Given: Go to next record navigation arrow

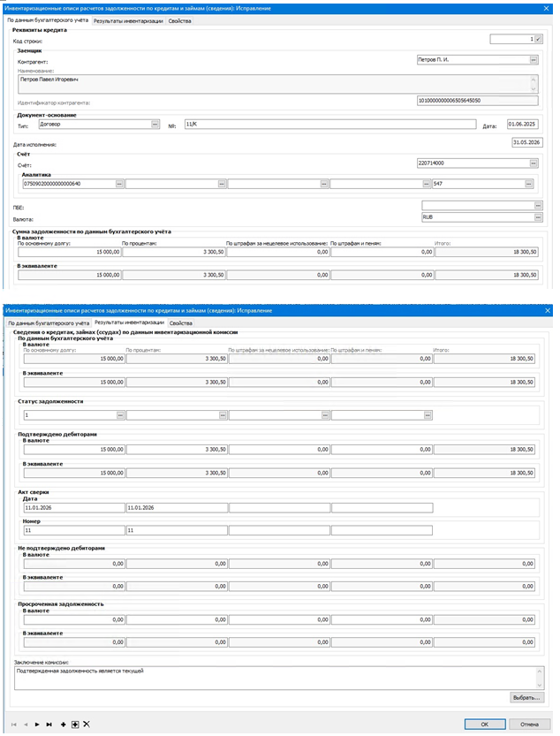Looking at the screenshot, I should click(36, 725).
